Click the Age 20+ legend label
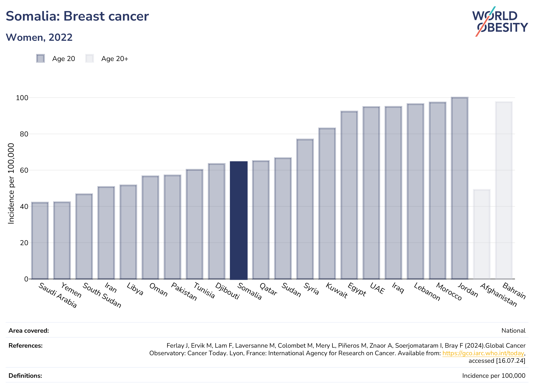Screen dimensions: 534x392 [x=115, y=59]
